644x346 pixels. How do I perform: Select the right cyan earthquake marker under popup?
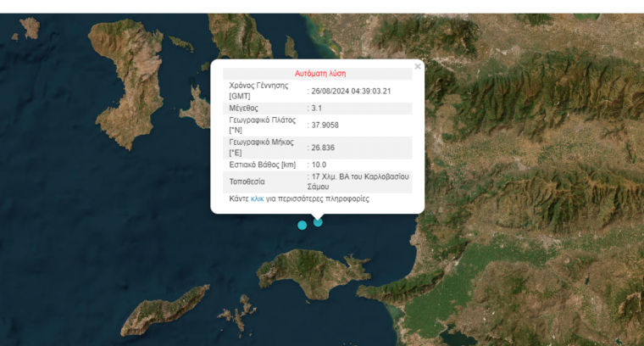pyautogui.click(x=318, y=222)
